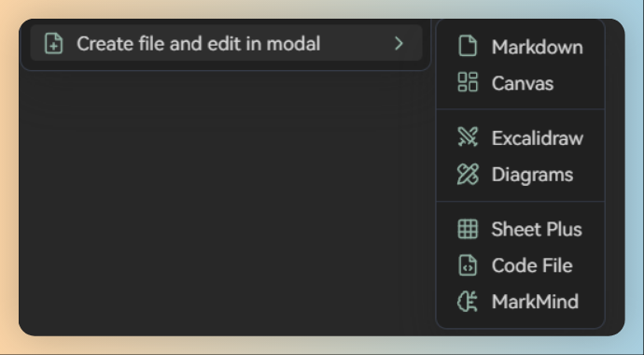Click the empty dark area below the menu
644x355 pixels.
[x=226, y=202]
